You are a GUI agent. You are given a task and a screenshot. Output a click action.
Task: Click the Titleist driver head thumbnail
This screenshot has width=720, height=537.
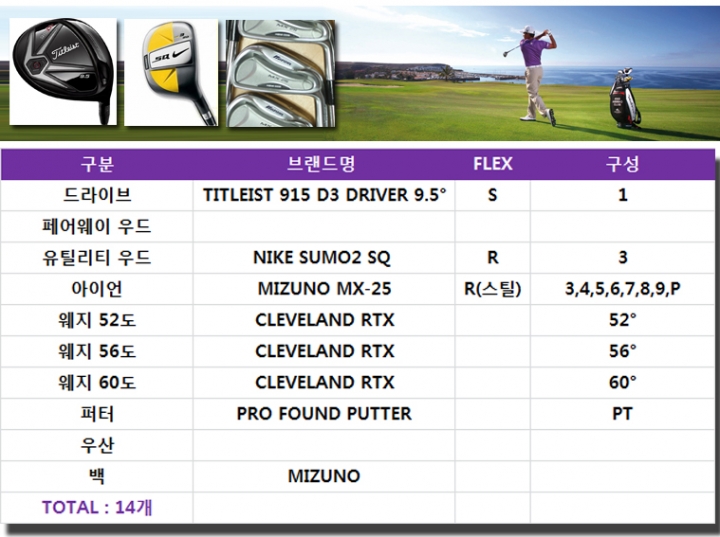pyautogui.click(x=63, y=71)
